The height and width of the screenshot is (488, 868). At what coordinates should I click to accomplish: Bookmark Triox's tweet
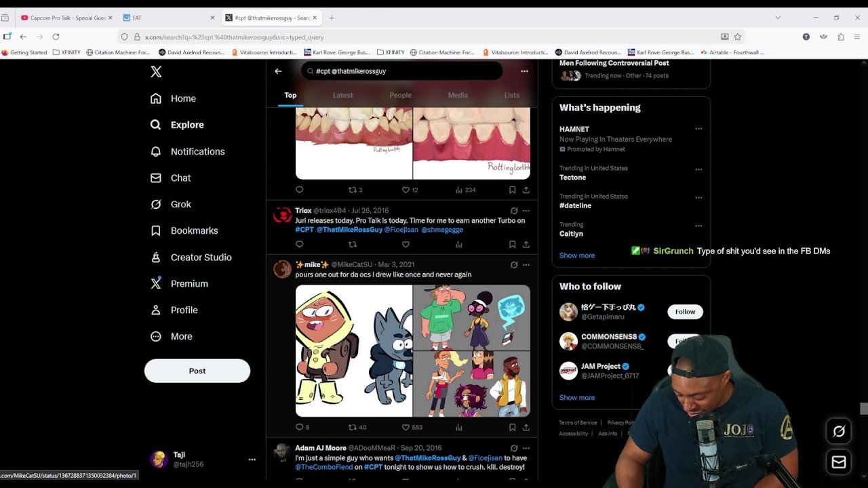tap(513, 244)
